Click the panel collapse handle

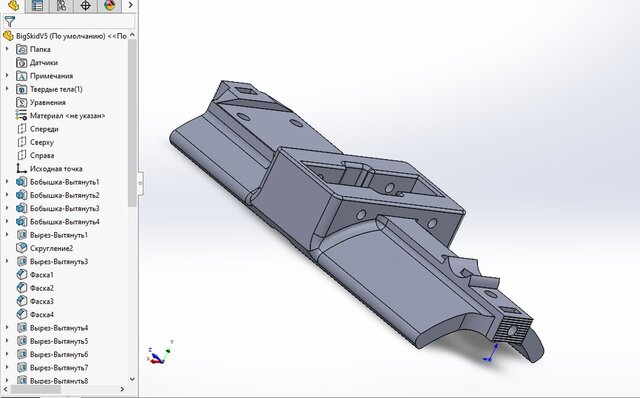pos(140,183)
